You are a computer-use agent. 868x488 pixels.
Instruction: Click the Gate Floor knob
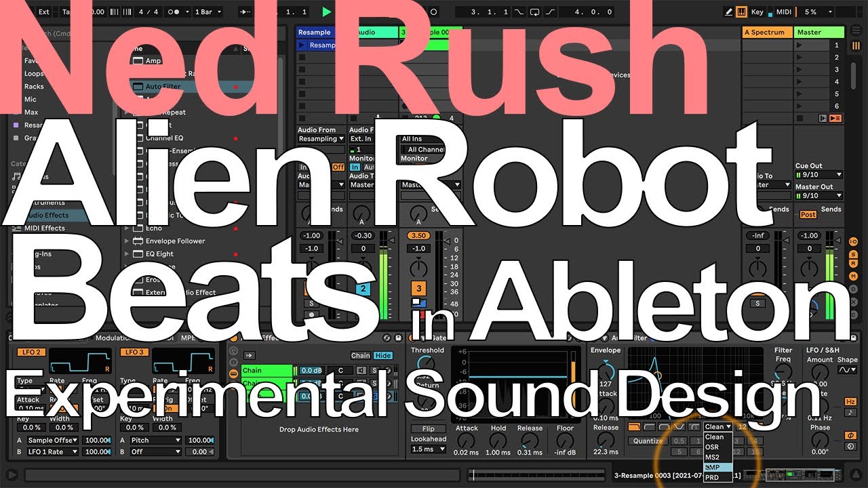click(x=564, y=441)
